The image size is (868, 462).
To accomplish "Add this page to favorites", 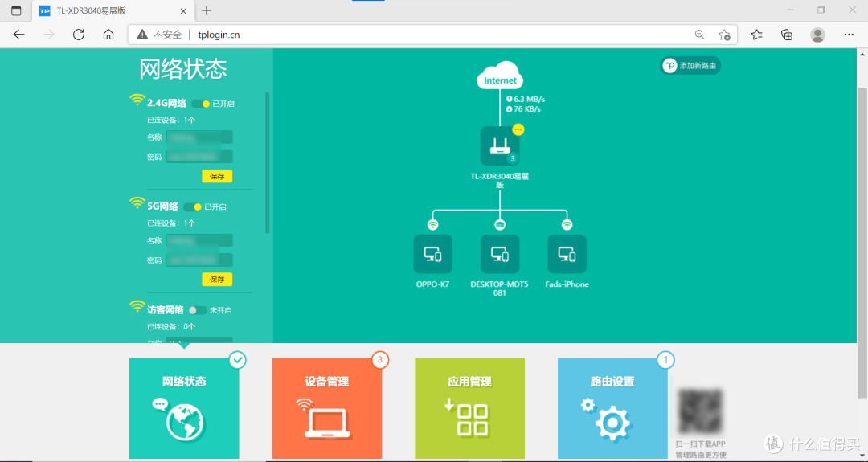I will [x=724, y=35].
